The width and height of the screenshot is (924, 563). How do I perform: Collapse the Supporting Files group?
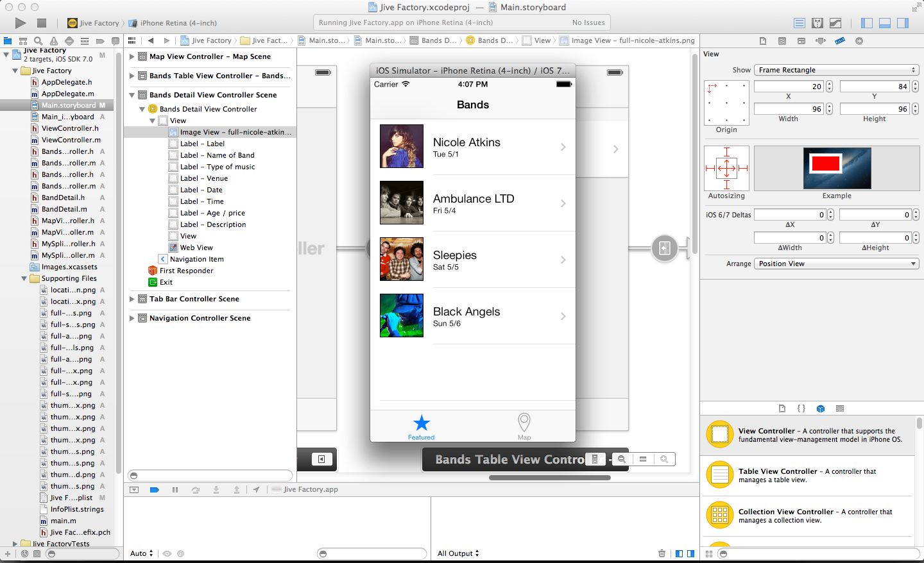(24, 278)
